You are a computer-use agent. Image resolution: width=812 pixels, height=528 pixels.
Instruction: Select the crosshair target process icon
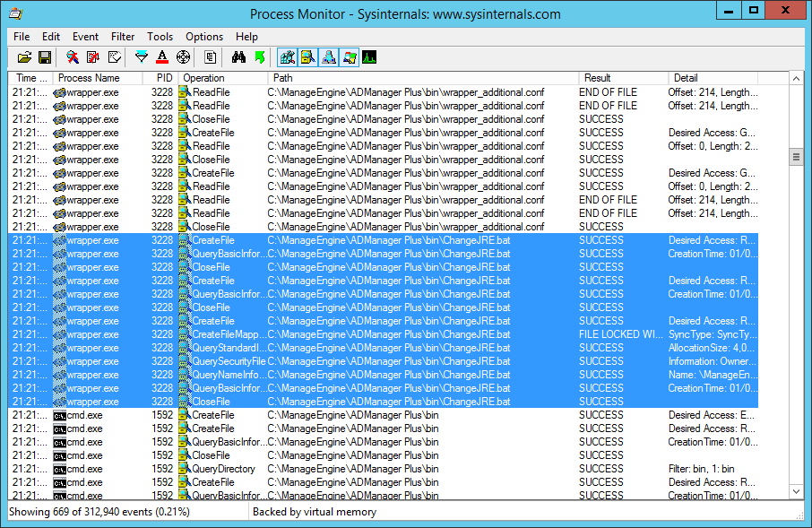pos(184,57)
